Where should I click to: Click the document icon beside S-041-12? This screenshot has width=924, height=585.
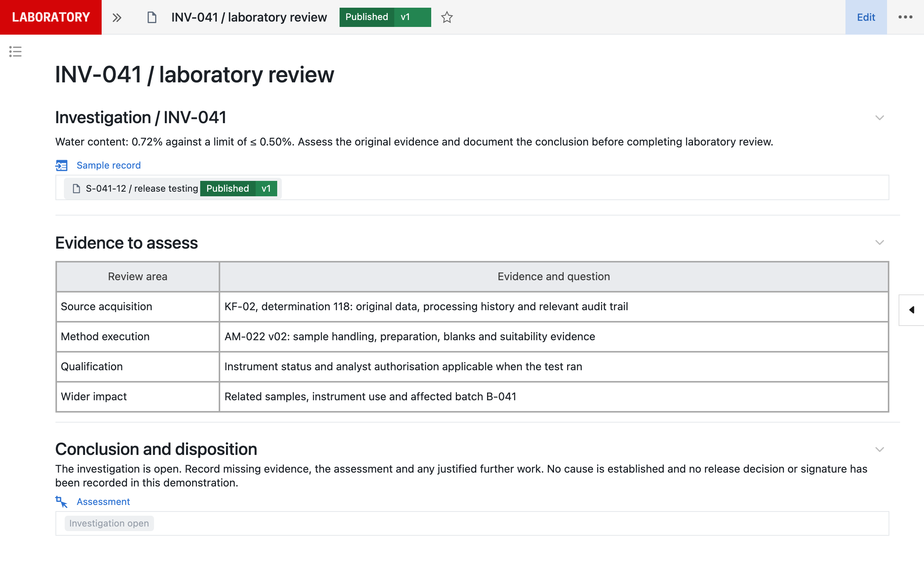pos(76,189)
